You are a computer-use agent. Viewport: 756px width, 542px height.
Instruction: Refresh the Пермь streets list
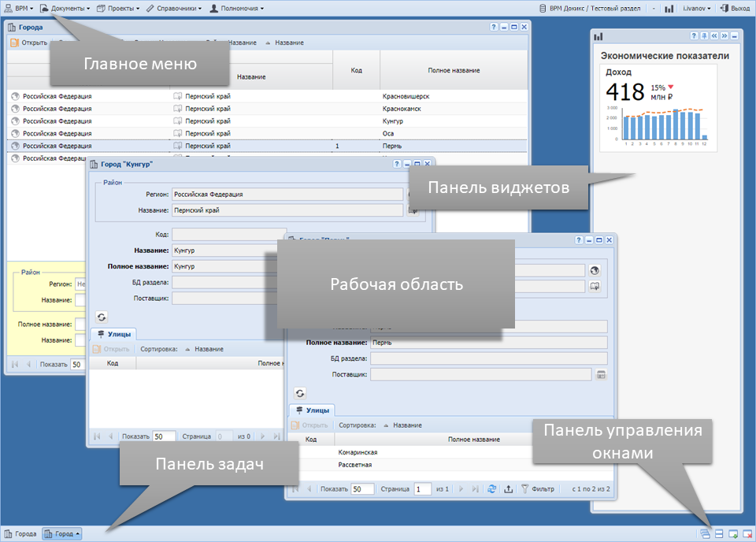click(491, 489)
